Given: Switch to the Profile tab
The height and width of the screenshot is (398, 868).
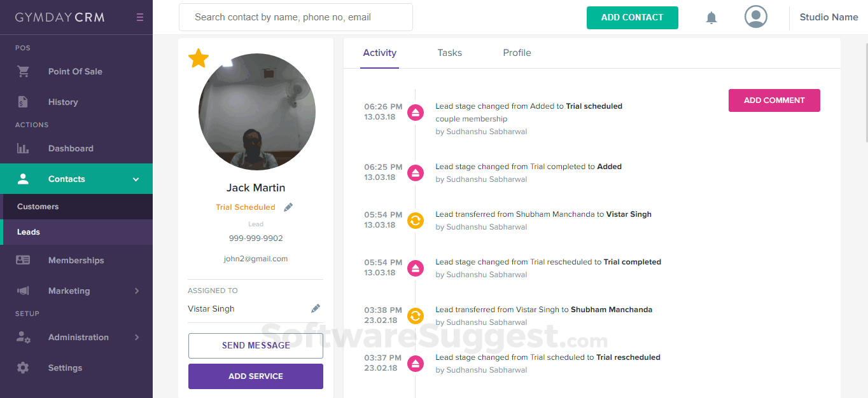Looking at the screenshot, I should click(x=517, y=53).
